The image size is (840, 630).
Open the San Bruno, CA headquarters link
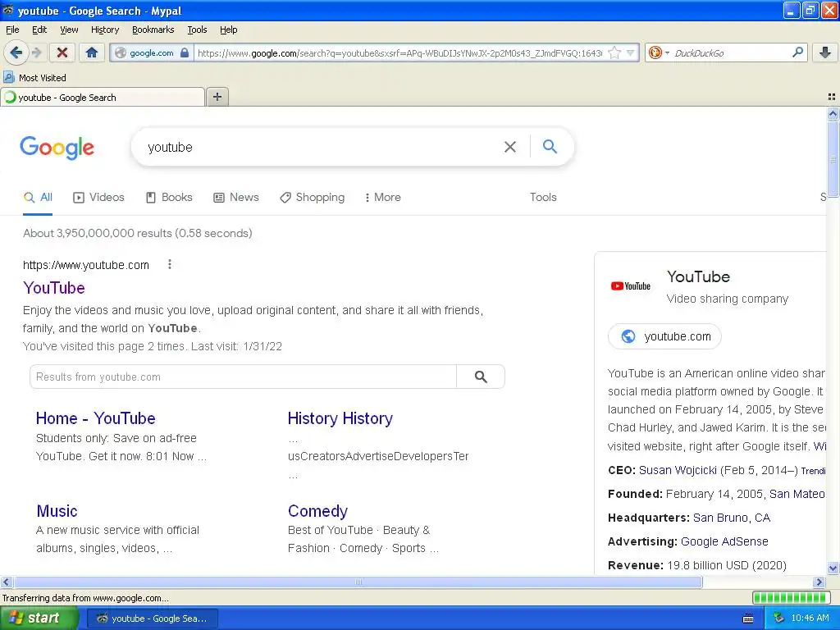pyautogui.click(x=731, y=518)
